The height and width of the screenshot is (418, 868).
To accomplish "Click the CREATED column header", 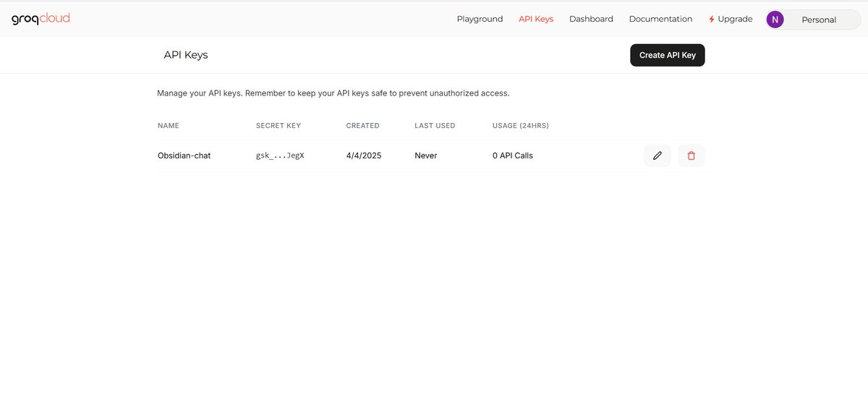I will pyautogui.click(x=363, y=126).
